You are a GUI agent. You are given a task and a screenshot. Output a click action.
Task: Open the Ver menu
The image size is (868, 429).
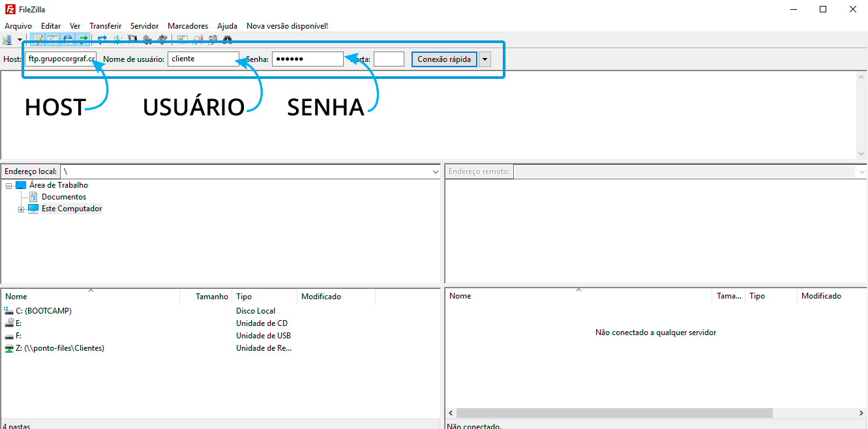pos(75,26)
